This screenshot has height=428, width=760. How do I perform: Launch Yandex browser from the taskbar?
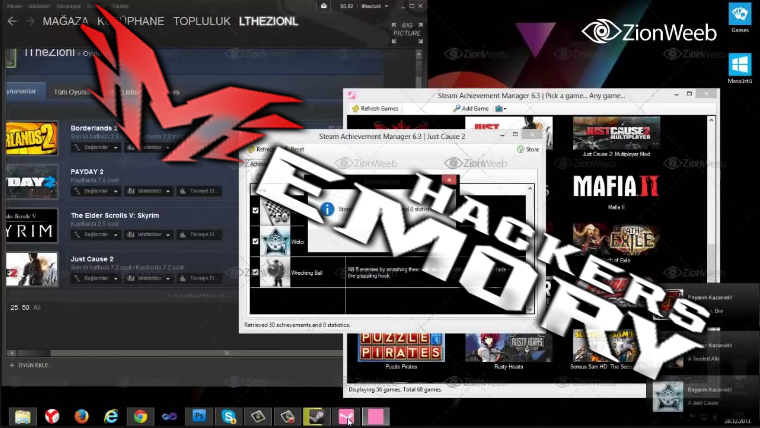click(52, 416)
